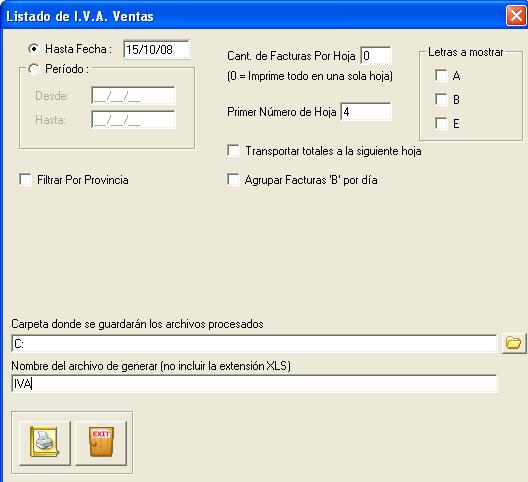Click the Primer Número de Hoja field
Image resolution: width=528 pixels, height=482 pixels.
coord(366,111)
